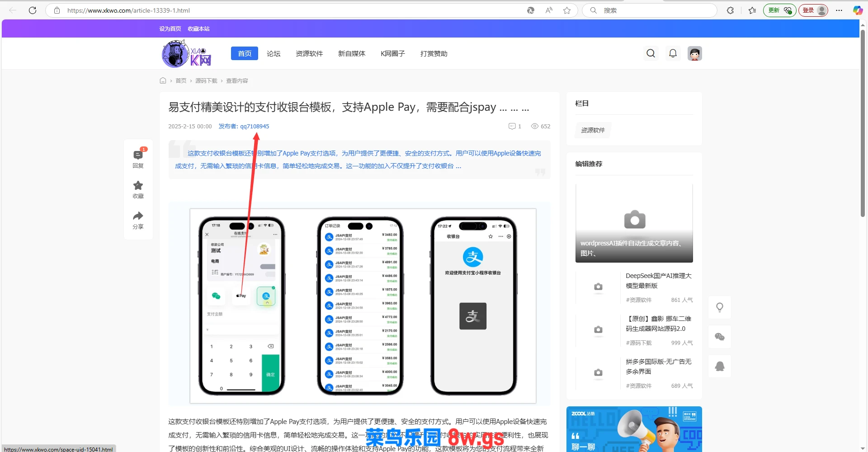
Task: Click the #源码下载 tag under 挪车二维码 article
Action: pos(638,343)
